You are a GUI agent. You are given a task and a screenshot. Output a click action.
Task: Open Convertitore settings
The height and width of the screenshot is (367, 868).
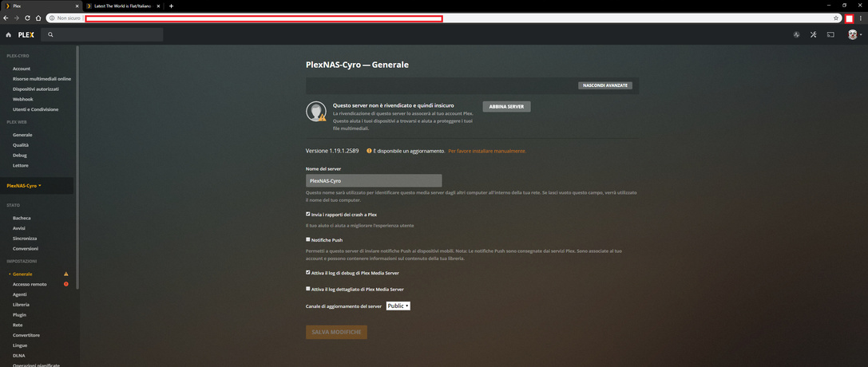[x=26, y=335]
